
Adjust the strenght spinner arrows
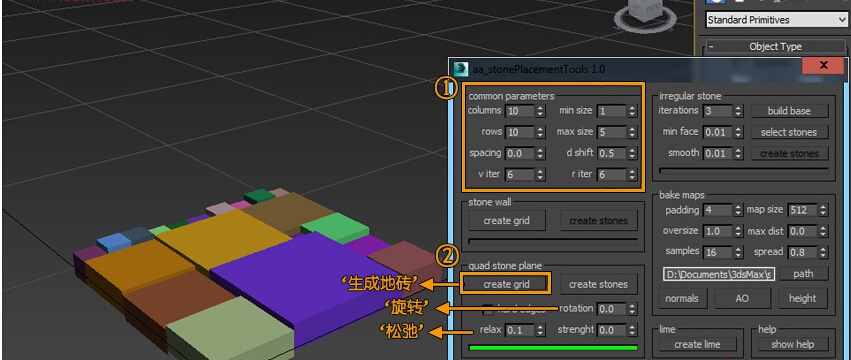(x=632, y=330)
